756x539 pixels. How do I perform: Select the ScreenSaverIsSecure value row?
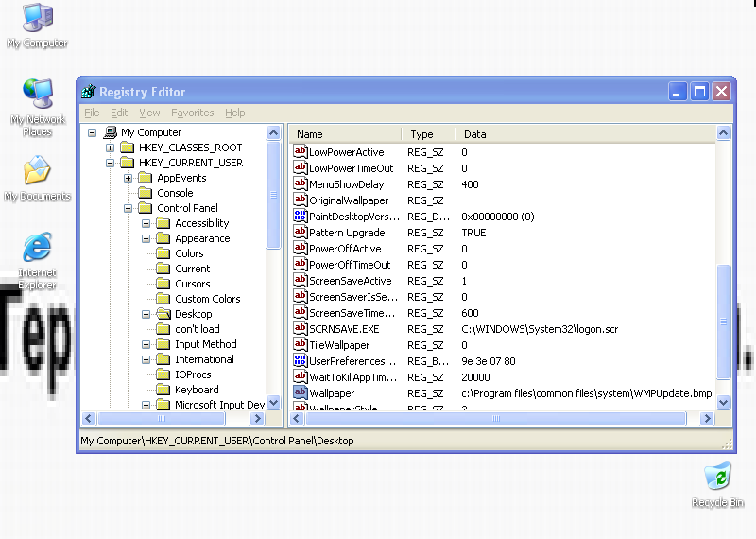[503, 297]
